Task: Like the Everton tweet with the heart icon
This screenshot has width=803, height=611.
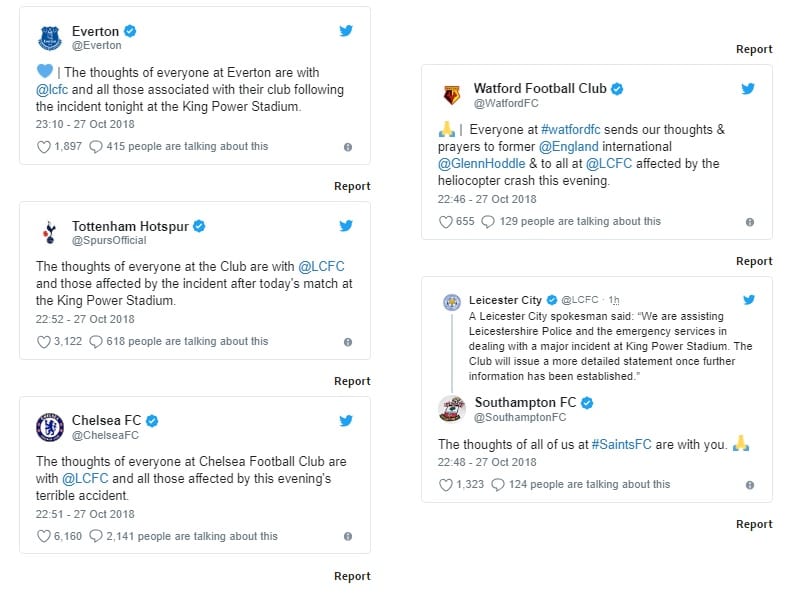Action: pos(43,147)
